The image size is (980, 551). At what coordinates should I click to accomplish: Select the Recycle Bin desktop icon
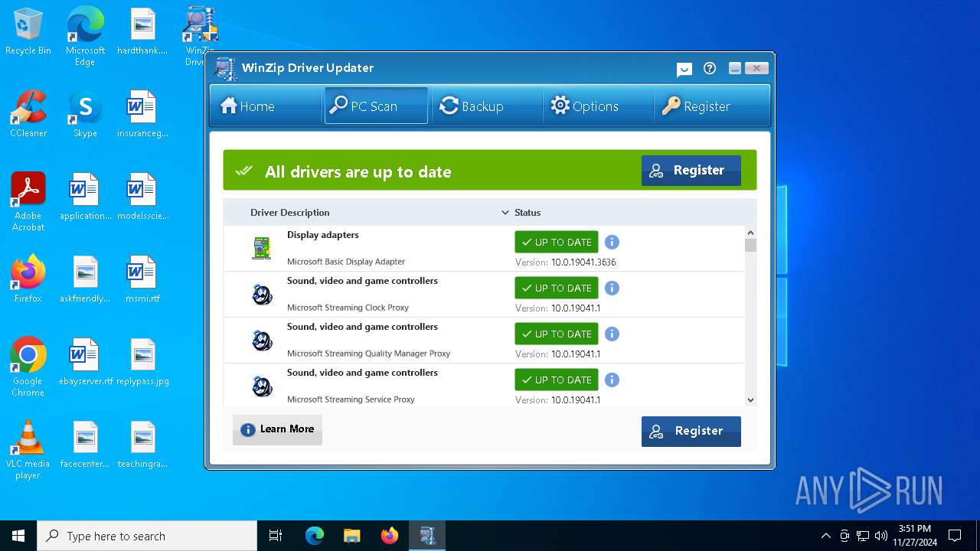click(28, 32)
